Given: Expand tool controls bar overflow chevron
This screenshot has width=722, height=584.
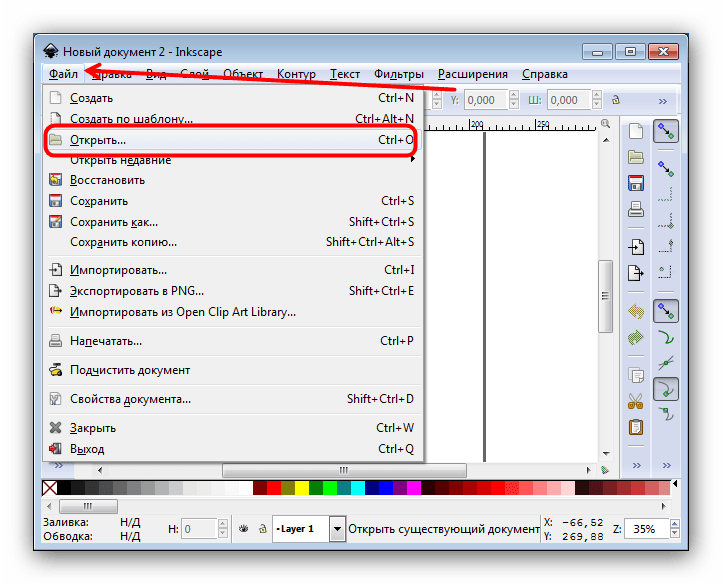Looking at the screenshot, I should coord(663,101).
